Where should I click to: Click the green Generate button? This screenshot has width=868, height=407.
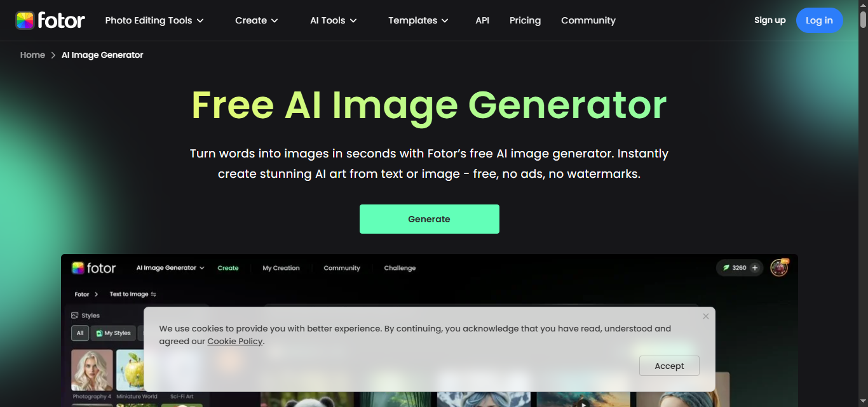pos(430,219)
